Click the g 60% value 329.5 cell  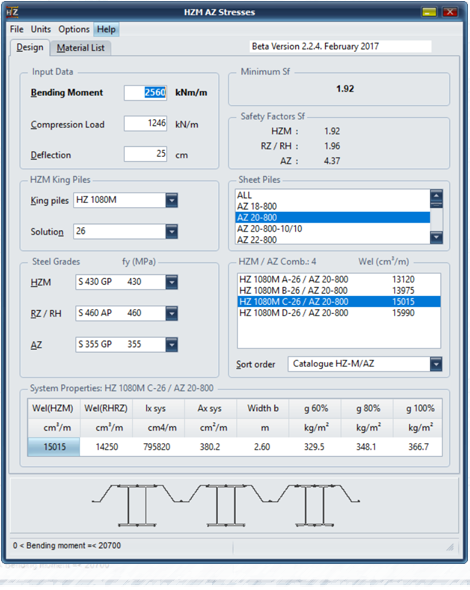[315, 447]
